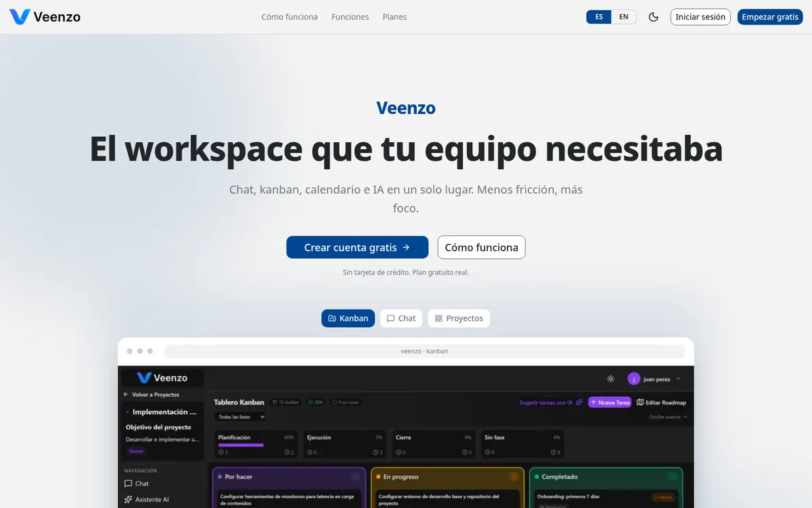This screenshot has width=812, height=508.
Task: Click the Crear cuenta gratis button
Action: (x=357, y=247)
